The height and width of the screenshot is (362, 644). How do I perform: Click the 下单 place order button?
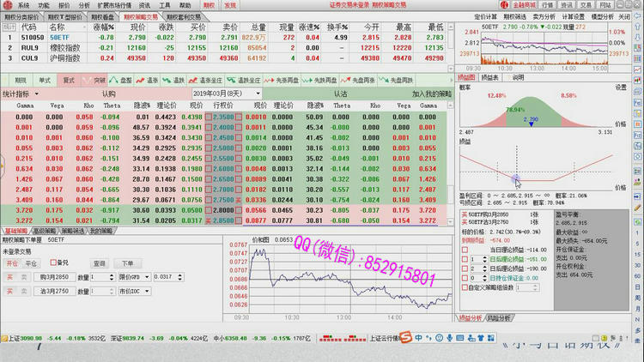click(126, 263)
